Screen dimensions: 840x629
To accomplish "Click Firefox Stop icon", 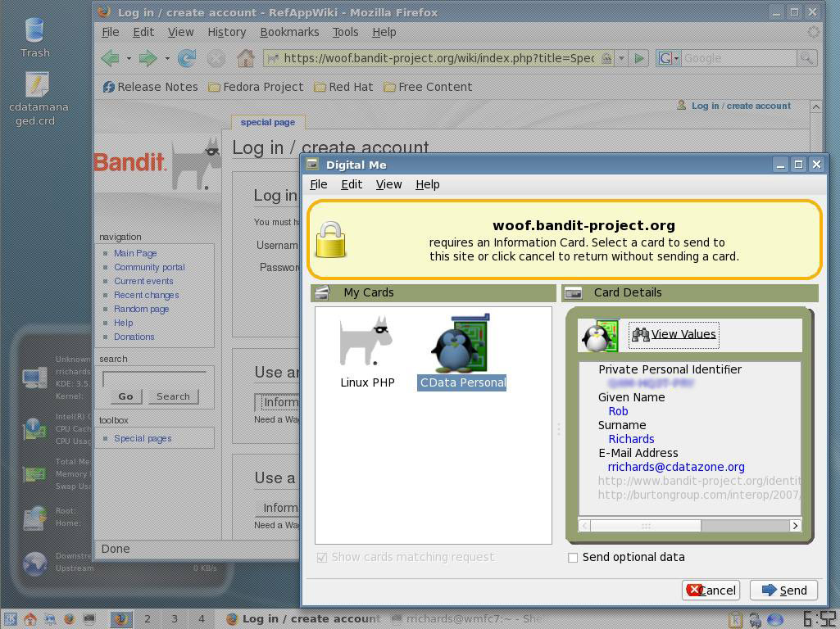I will click(216, 58).
